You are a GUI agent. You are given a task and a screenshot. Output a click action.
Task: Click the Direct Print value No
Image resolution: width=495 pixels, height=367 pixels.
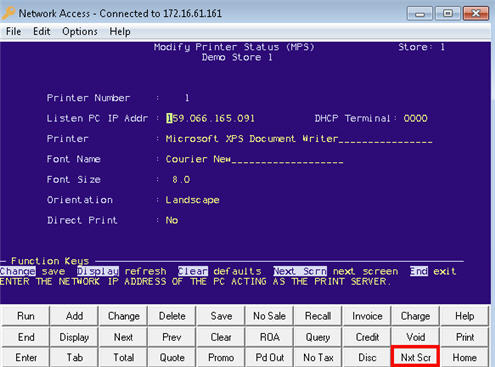pos(172,220)
